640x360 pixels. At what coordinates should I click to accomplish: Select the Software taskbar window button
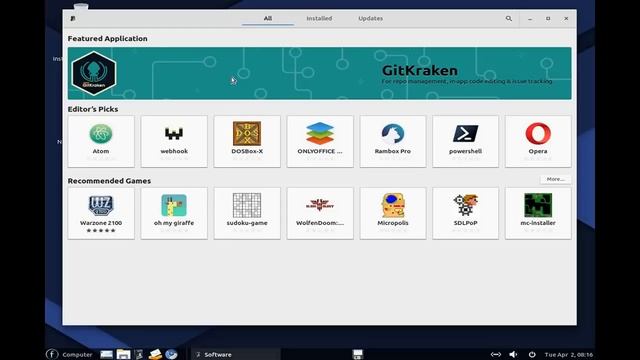(236, 354)
